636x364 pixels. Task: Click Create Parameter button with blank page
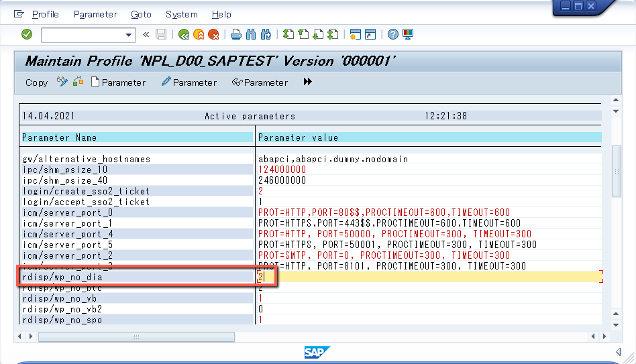point(118,82)
